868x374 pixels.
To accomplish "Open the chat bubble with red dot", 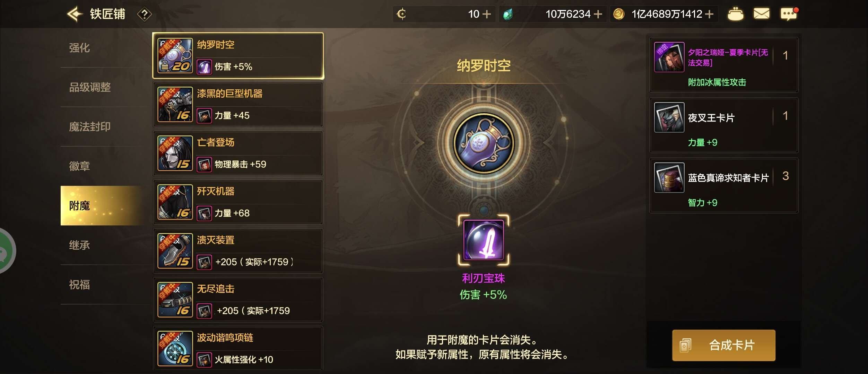I will pos(789,14).
